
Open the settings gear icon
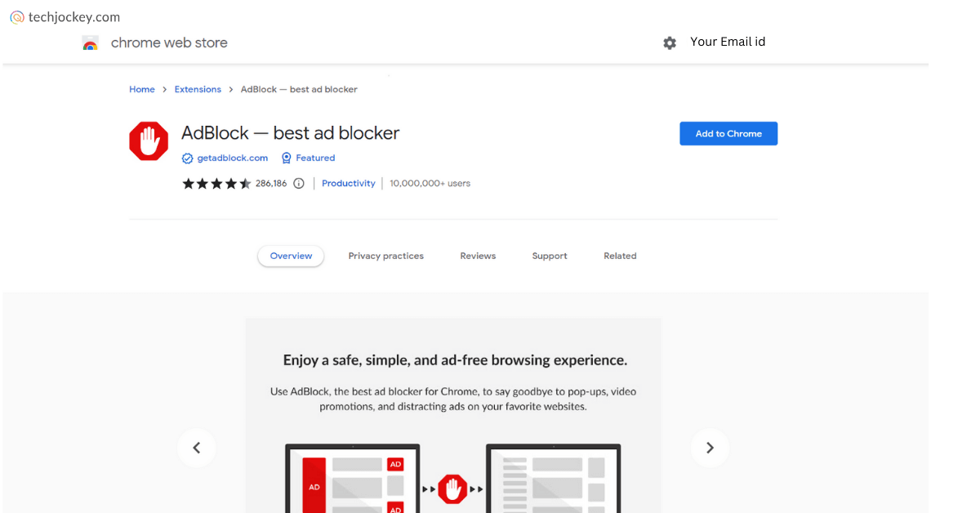669,42
